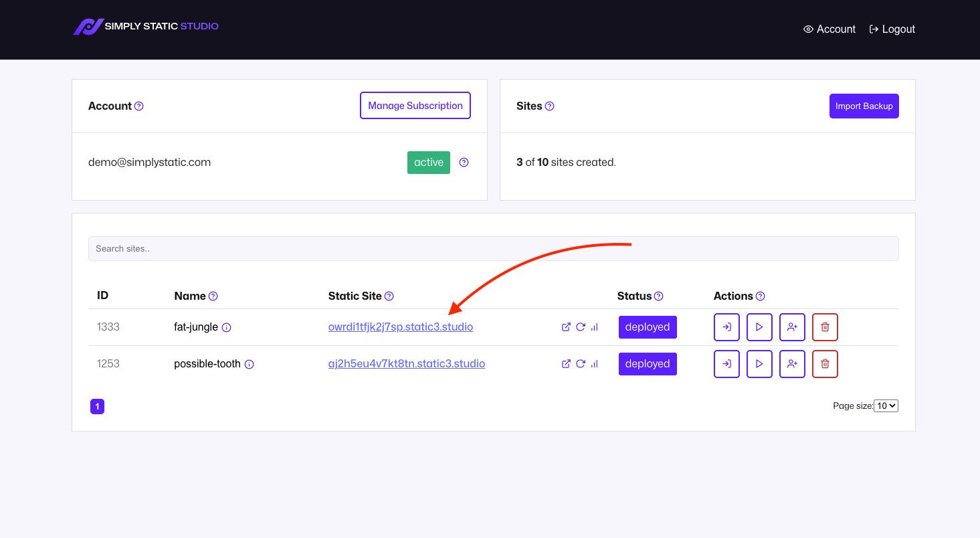Screen dimensions: 980x538
Task: Click refresh icon in fat-jungle row
Action: point(581,327)
